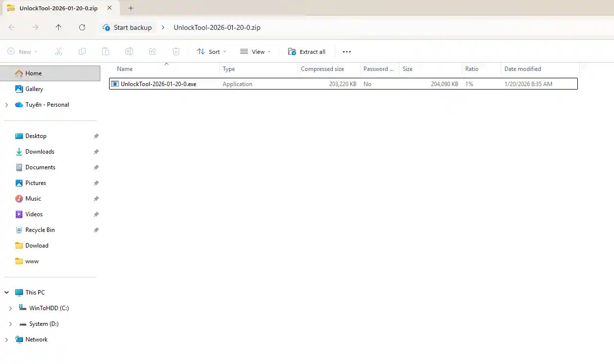Expand WinToHDD (C:) in the sidebar
This screenshot has height=364, width=614.
click(11, 308)
